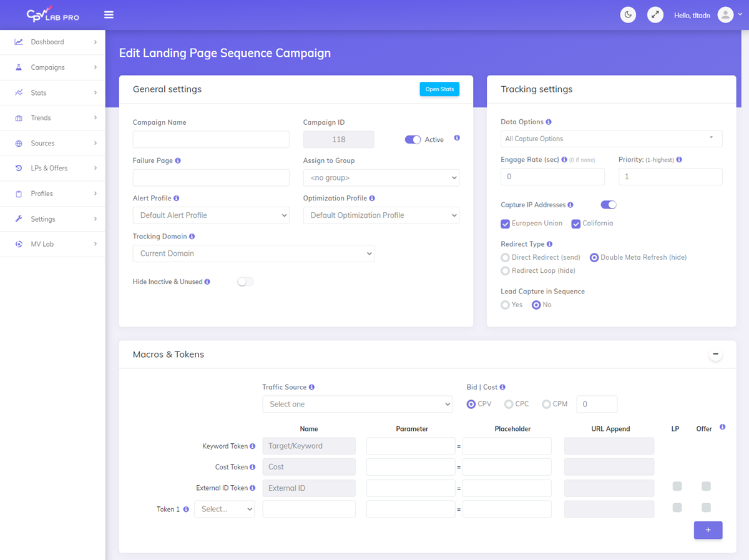Select Redirect Loop (hide) radio option
The image size is (749, 560).
[506, 271]
